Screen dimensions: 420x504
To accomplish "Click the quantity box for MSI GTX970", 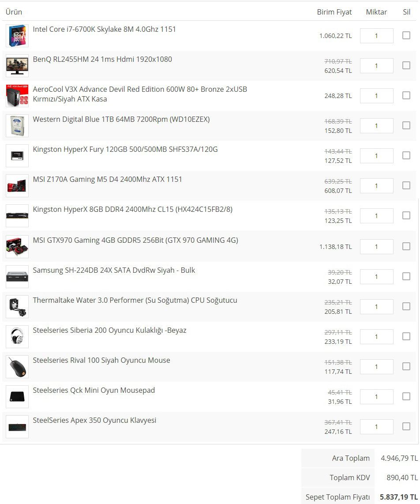I will click(377, 247).
